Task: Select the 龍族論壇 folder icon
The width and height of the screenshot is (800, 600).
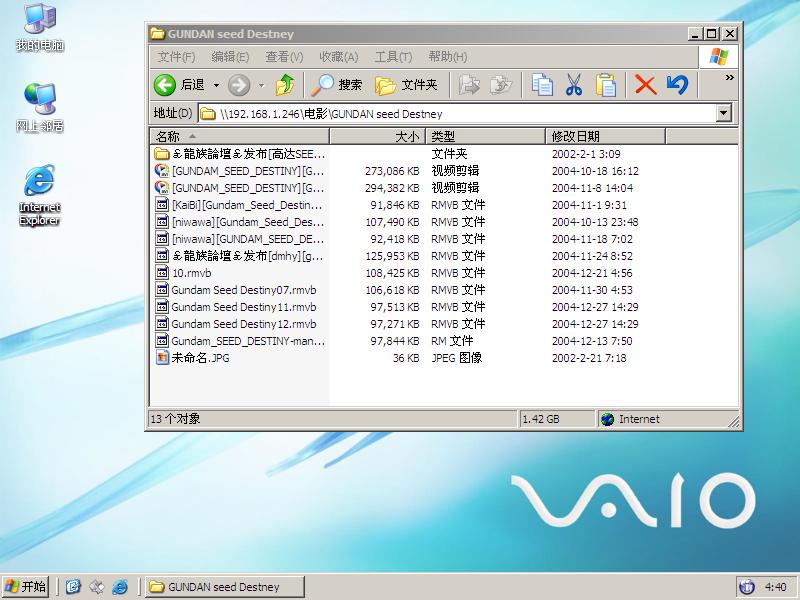Action: pyautogui.click(x=162, y=154)
